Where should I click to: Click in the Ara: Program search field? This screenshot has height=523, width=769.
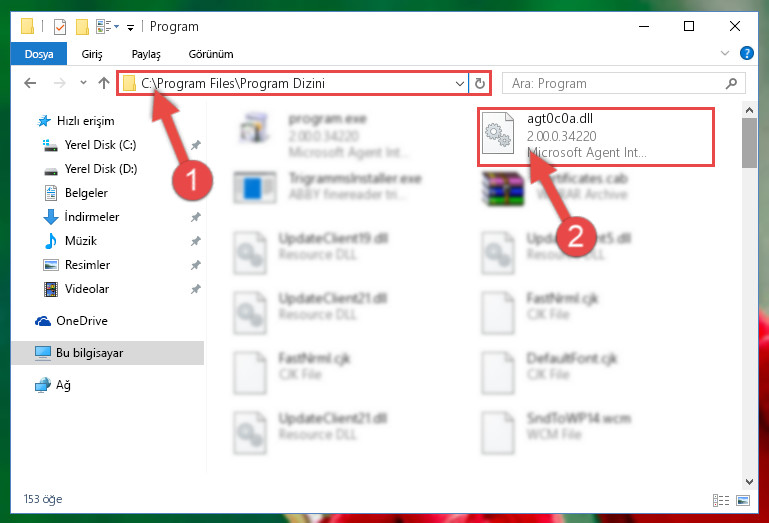pyautogui.click(x=615, y=83)
